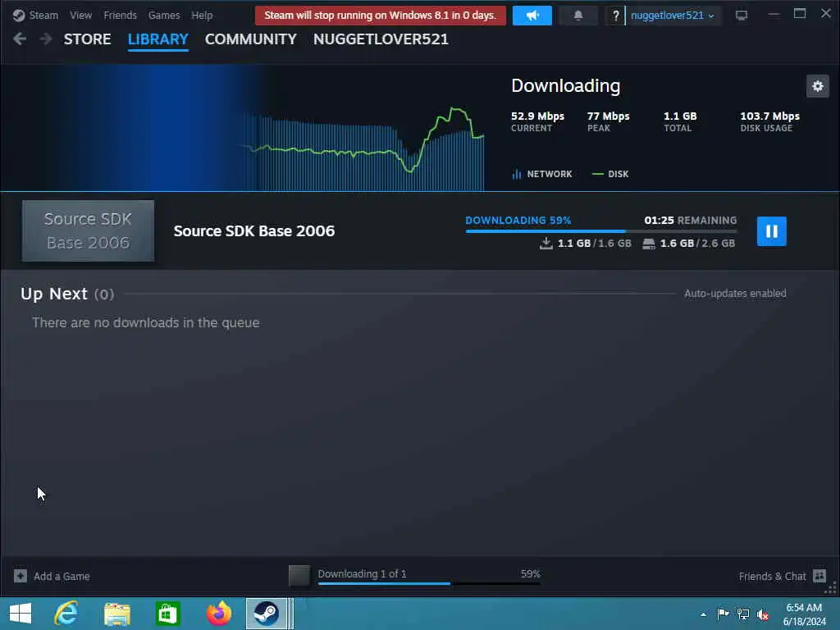Click the Downloading 1 of 1 status bar

428,576
